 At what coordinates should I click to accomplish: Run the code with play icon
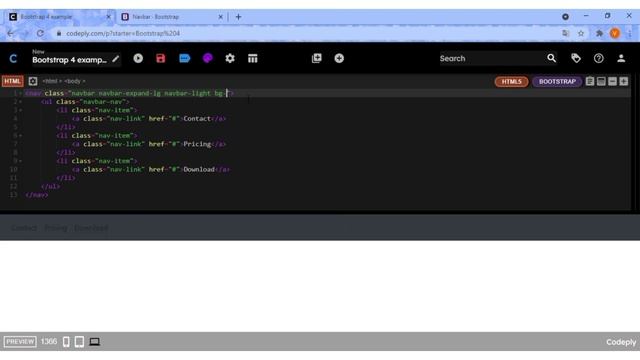[x=138, y=58]
